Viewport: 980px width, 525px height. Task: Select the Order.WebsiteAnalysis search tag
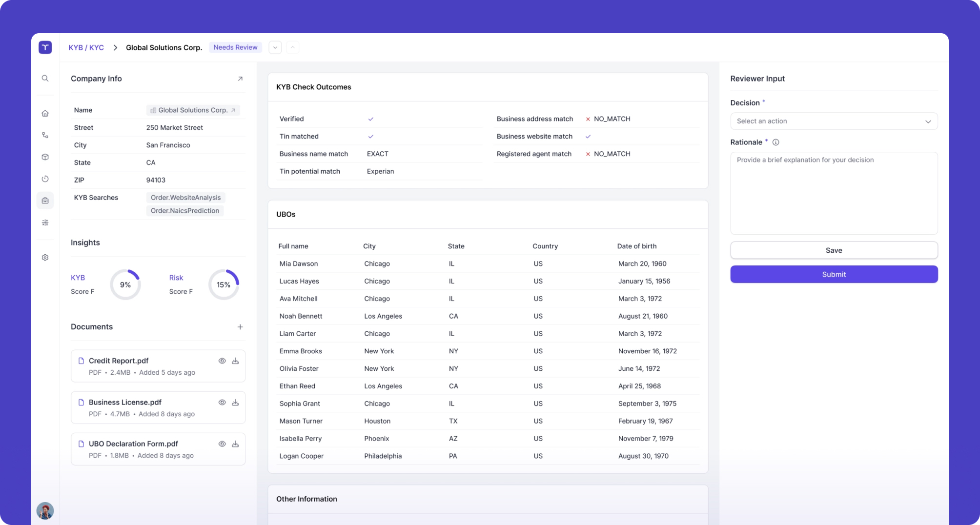point(185,198)
